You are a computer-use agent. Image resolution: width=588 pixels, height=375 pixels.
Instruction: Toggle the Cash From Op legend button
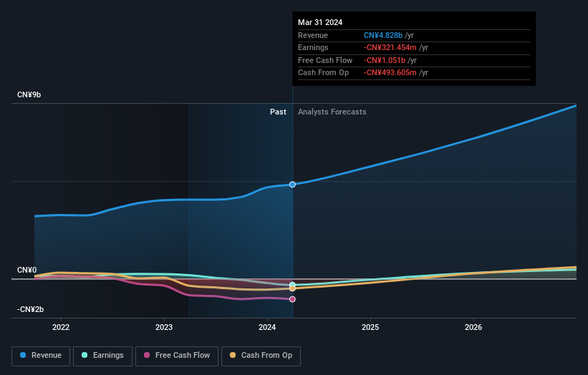pos(261,356)
